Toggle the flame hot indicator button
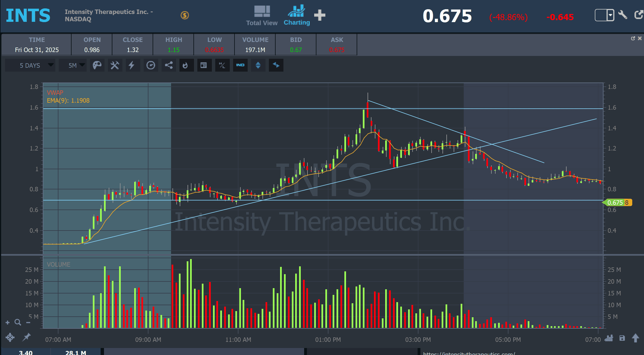The height and width of the screenshot is (355, 644). point(185,65)
